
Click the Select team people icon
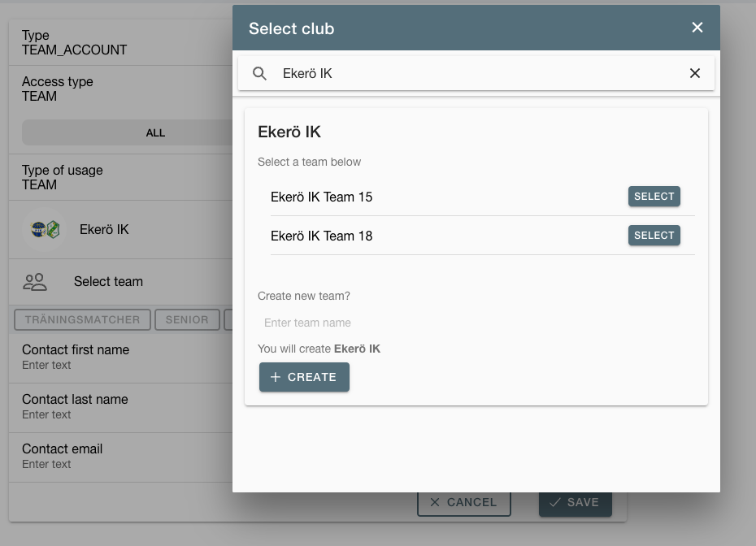tap(35, 282)
